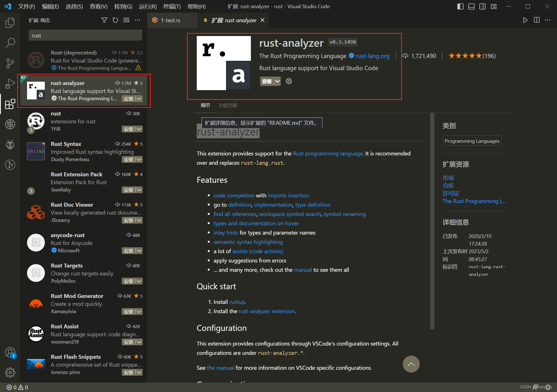Follow the inlay hints link

226,233
